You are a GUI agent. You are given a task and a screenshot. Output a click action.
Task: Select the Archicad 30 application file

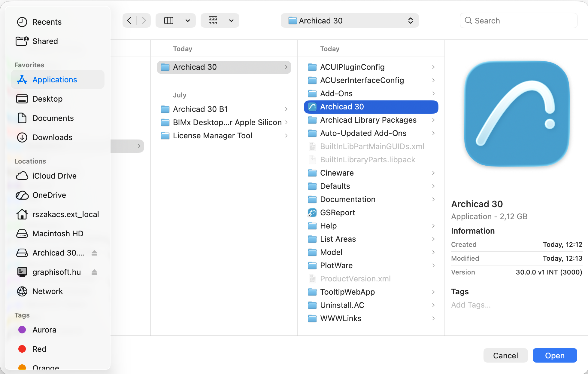[x=371, y=107]
